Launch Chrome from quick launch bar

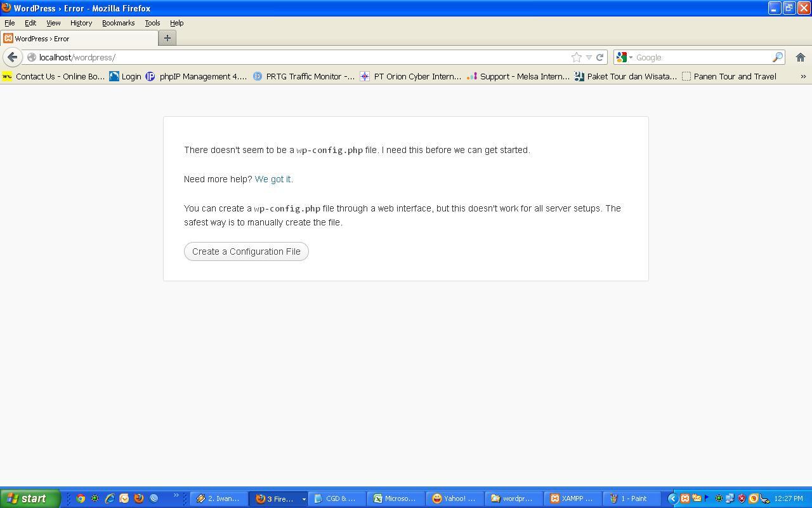(81, 498)
